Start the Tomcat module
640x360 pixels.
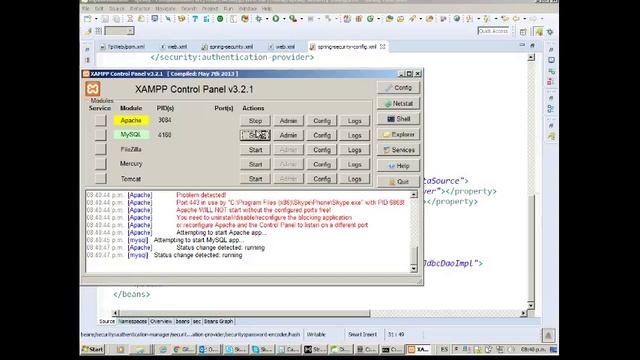256,179
